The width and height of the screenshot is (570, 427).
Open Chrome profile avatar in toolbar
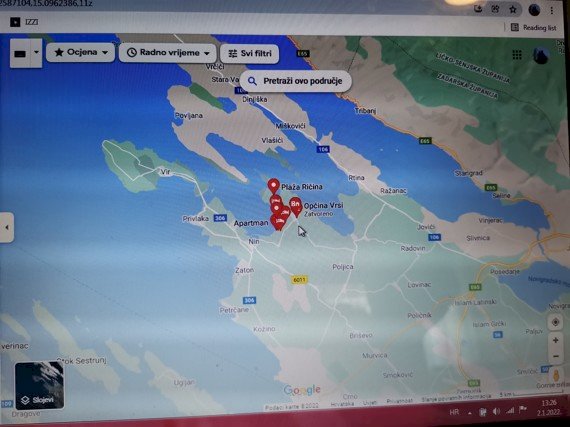click(534, 10)
